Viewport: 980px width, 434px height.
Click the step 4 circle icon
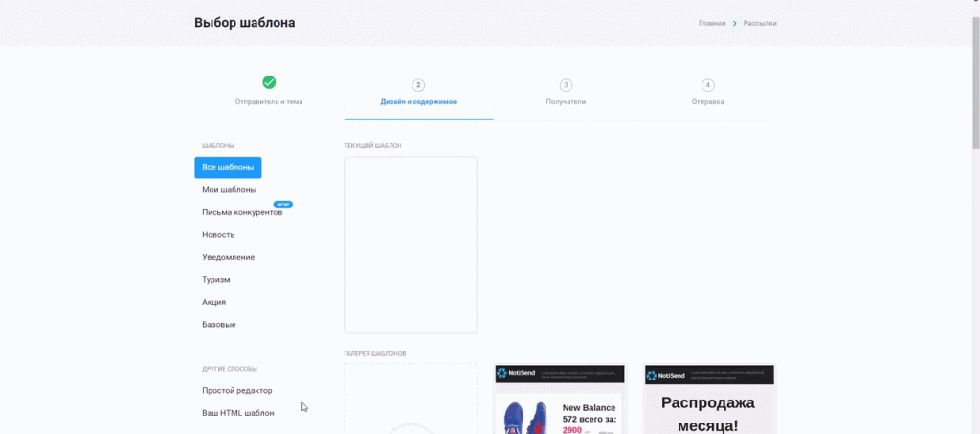708,85
